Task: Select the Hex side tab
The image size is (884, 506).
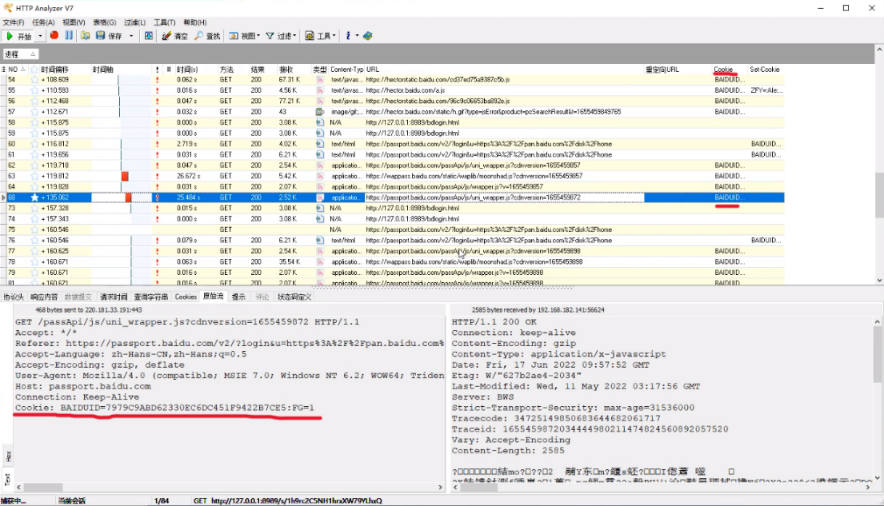Action: 8,456
